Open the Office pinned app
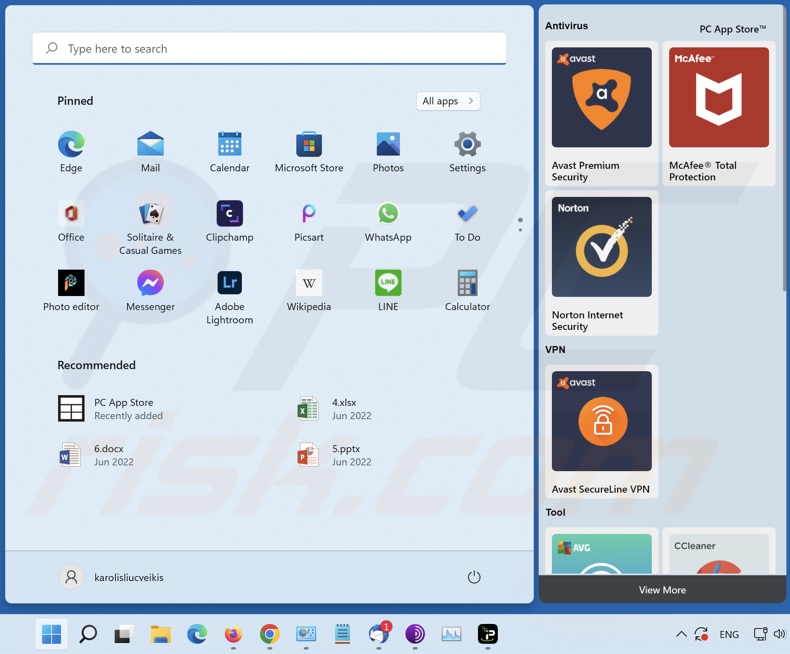Image resolution: width=790 pixels, height=654 pixels. point(71,221)
